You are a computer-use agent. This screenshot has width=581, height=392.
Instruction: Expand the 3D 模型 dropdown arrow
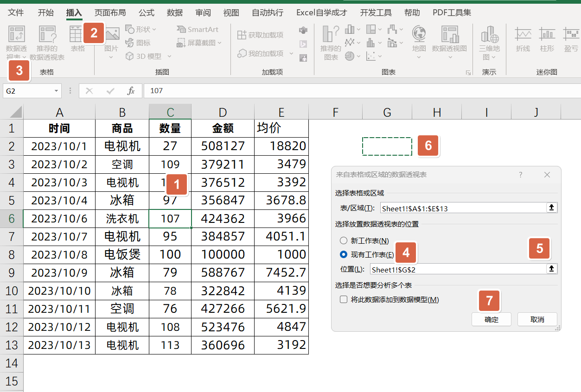click(x=169, y=56)
